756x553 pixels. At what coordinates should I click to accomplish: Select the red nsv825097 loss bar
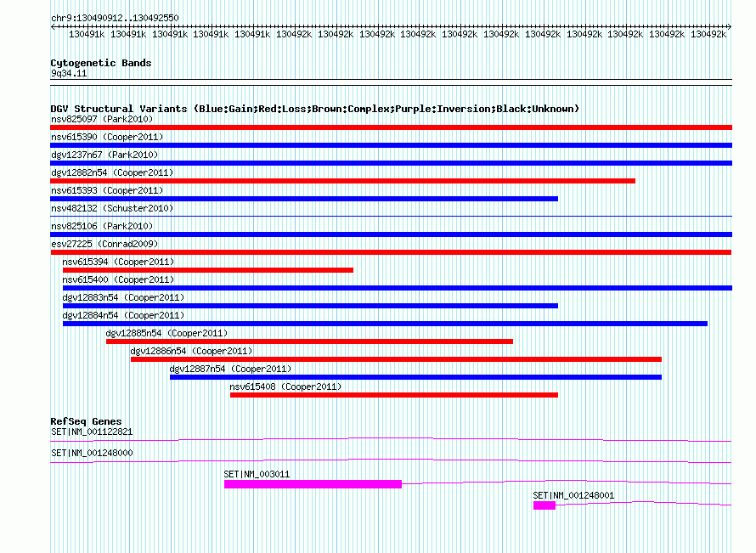[x=391, y=127]
